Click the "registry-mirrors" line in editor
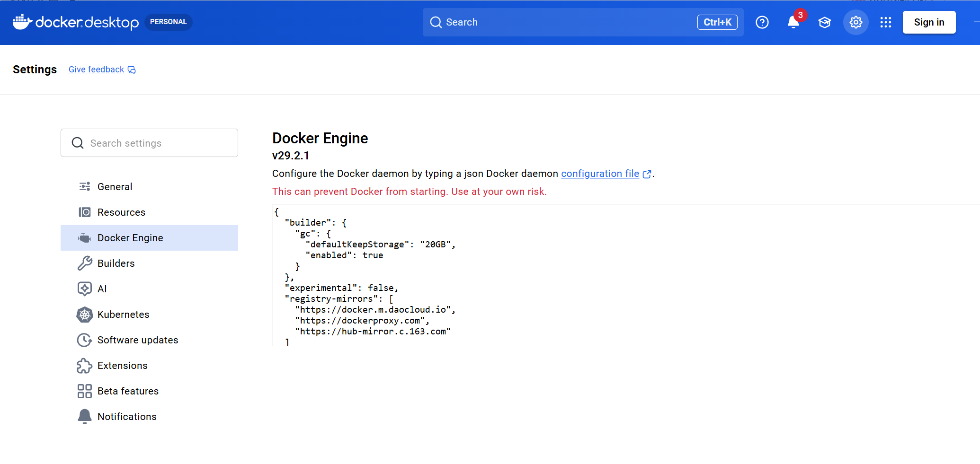Screen dimensions: 980x464 pos(339,299)
